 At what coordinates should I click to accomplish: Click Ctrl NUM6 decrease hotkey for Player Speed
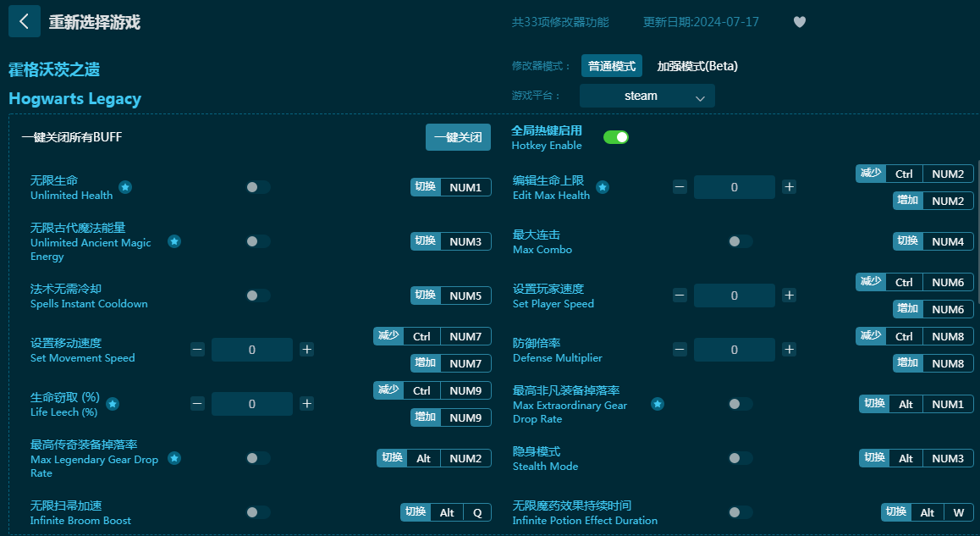[x=915, y=282]
